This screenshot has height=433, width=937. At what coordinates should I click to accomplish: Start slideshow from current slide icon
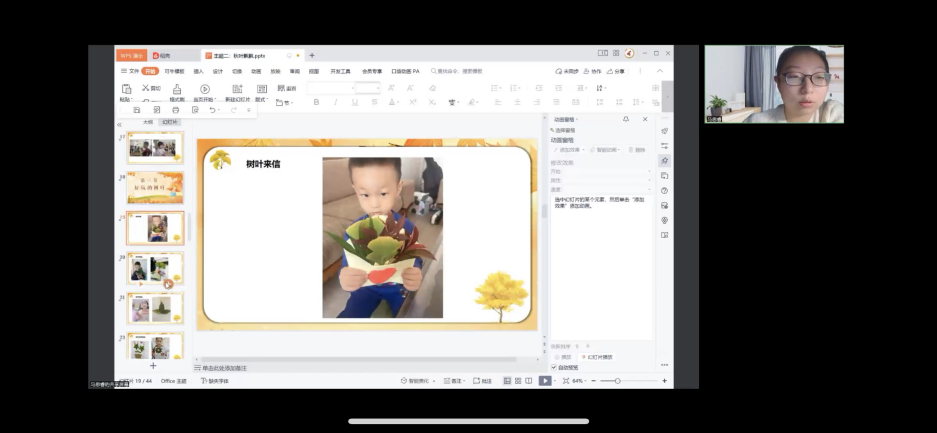pyautogui.click(x=205, y=89)
